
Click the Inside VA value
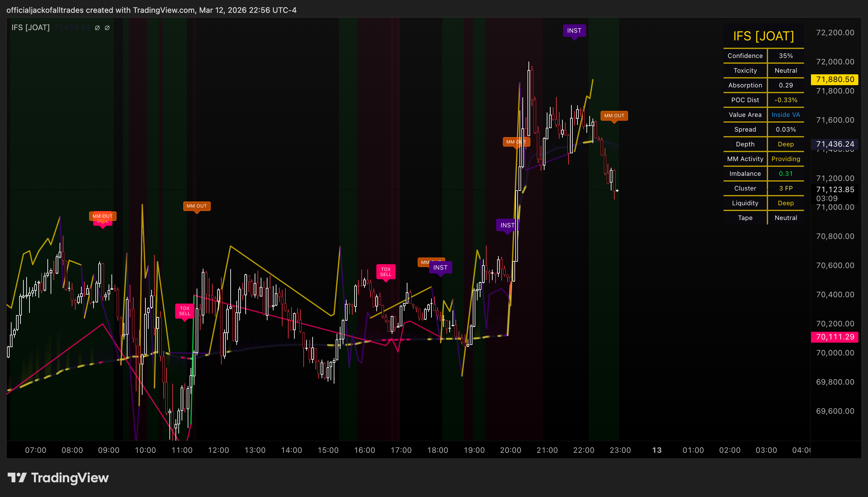pos(786,115)
